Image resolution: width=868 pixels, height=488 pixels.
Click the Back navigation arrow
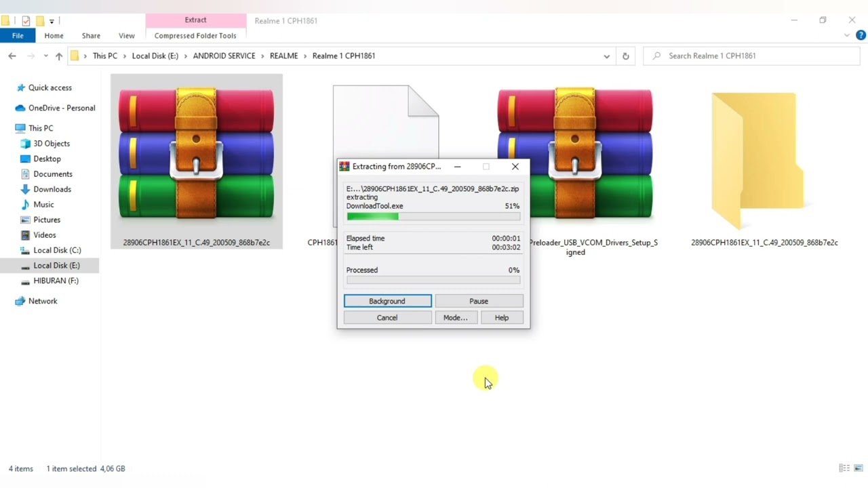[12, 56]
